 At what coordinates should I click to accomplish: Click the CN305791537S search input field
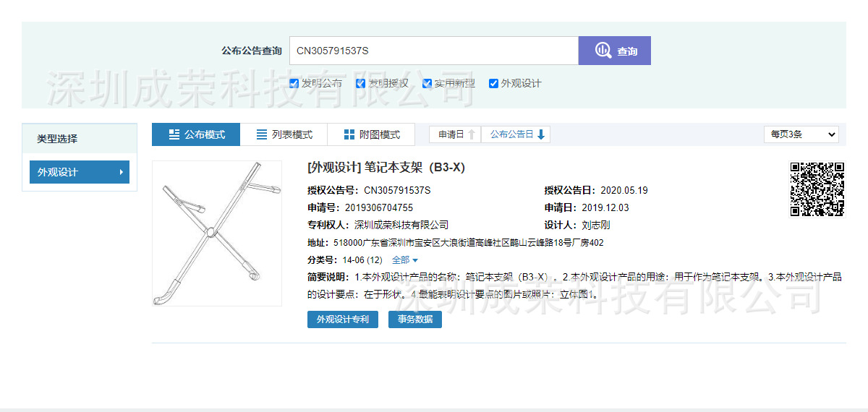tap(434, 51)
